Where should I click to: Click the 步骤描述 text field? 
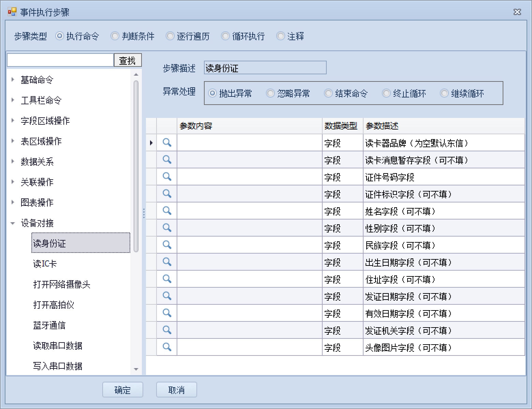265,68
